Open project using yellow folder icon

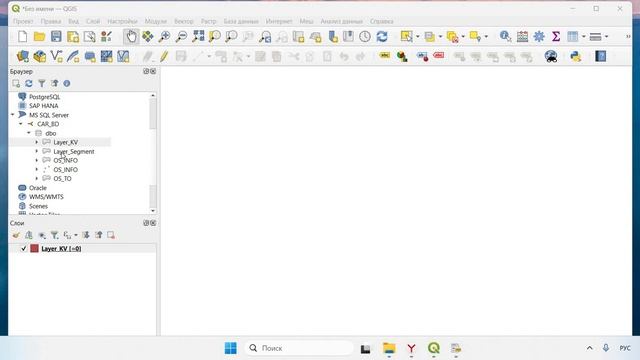(x=39, y=37)
